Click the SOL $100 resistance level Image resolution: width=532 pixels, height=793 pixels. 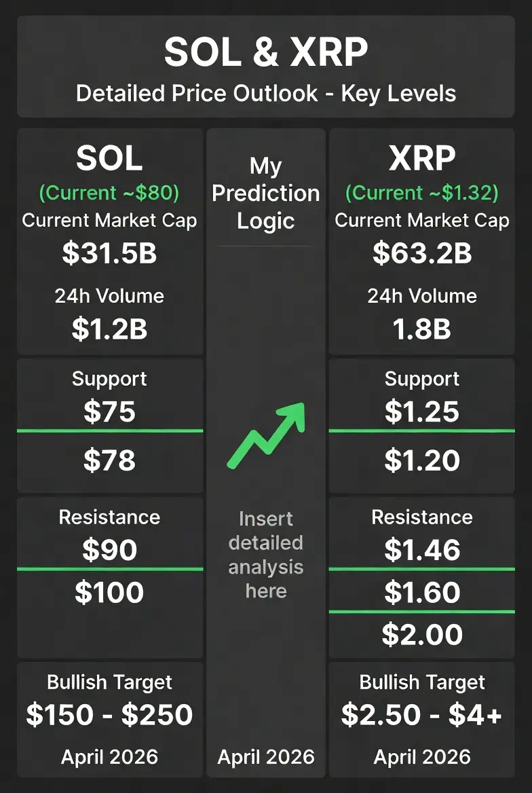(109, 593)
